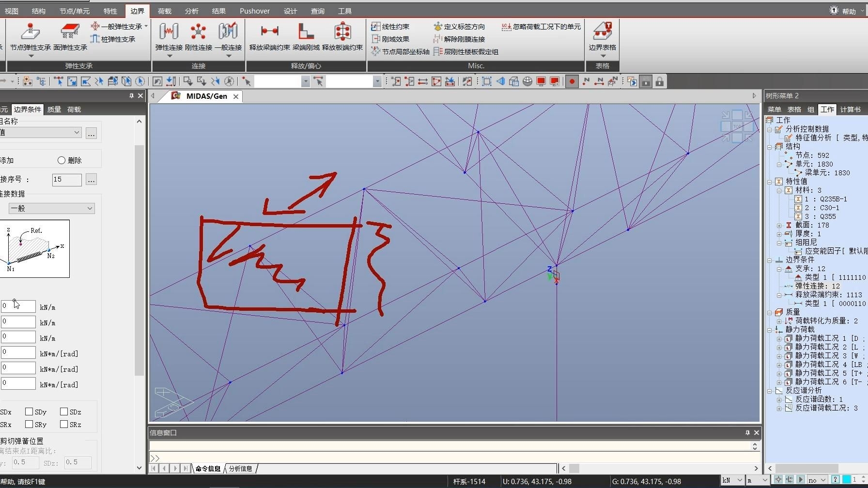
Task: Expand the kN force unit dropdown
Action: tap(732, 480)
